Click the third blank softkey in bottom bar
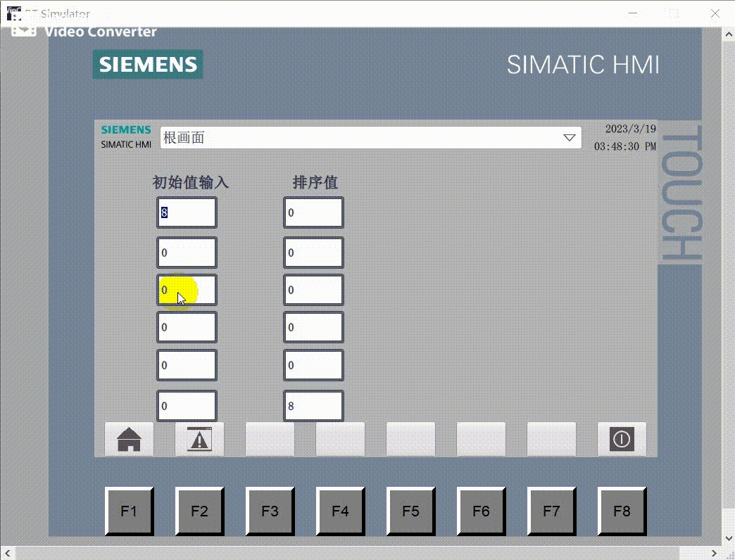 point(270,439)
